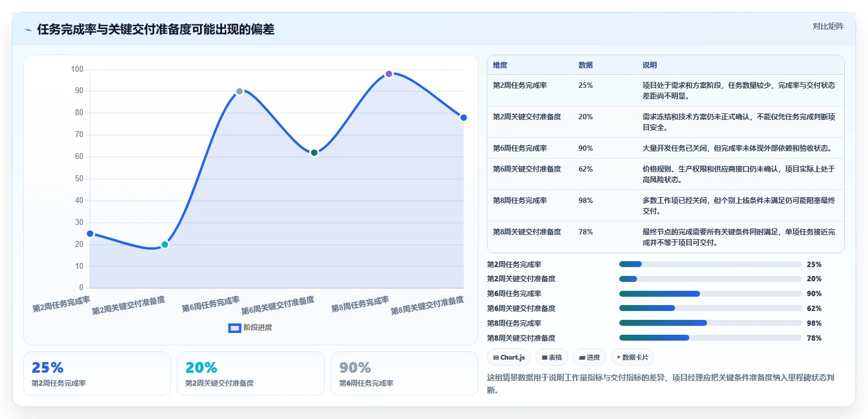The width and height of the screenshot is (868, 419).
Task: Click the 说明 column header
Action: (650, 65)
